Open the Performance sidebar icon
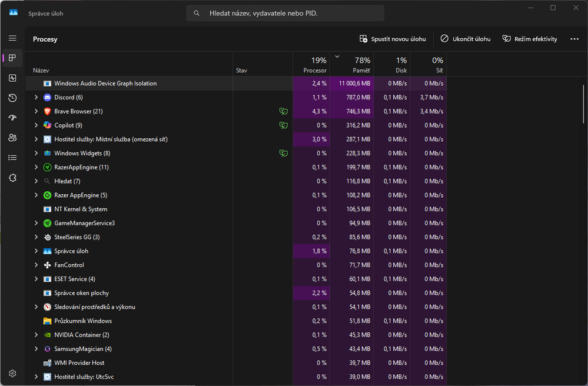Viewport: 588px width, 386px height. [12, 78]
